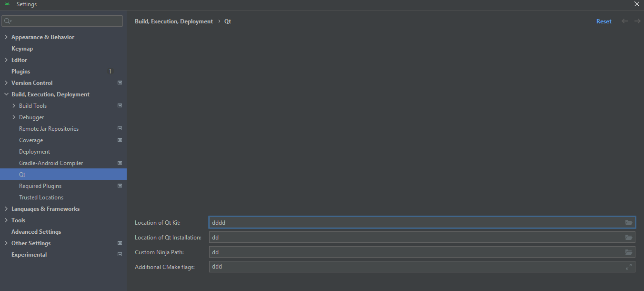Click project-level icon beside Build Tools
644x291 pixels.
pyautogui.click(x=120, y=105)
